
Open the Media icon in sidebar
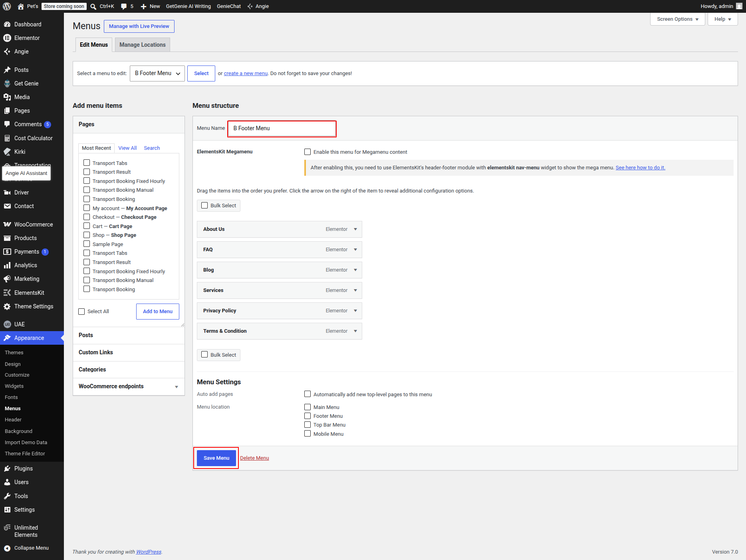coord(7,97)
